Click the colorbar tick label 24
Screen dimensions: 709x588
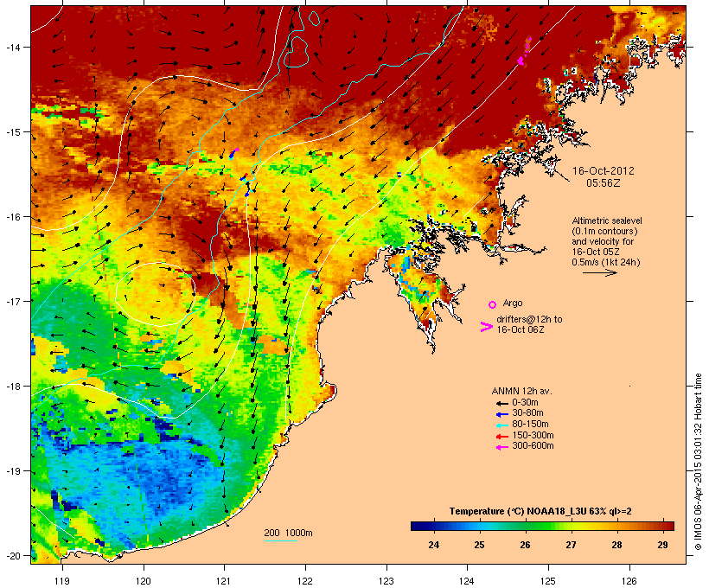(434, 545)
